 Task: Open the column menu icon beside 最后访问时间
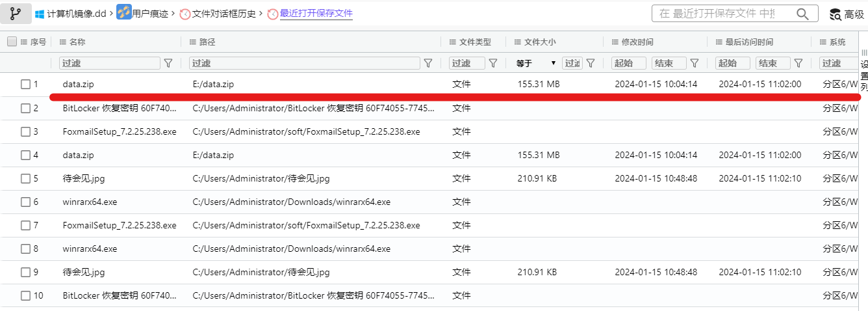coord(719,42)
